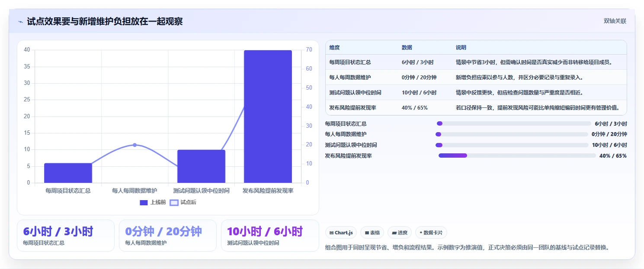The height and width of the screenshot is (269, 644).
Task: Click the note starting 情景中反馈更快
Action: pyautogui.click(x=519, y=93)
